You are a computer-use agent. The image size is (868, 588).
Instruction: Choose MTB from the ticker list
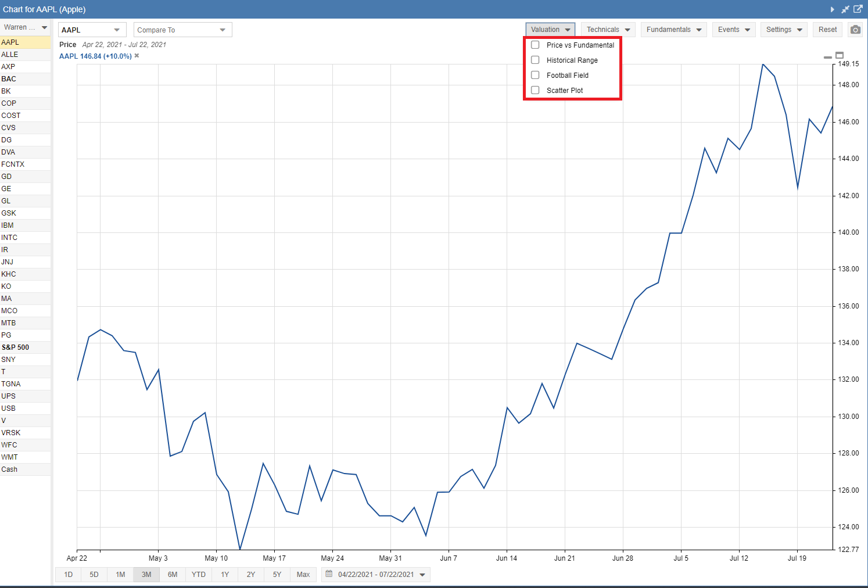pyautogui.click(x=26, y=323)
